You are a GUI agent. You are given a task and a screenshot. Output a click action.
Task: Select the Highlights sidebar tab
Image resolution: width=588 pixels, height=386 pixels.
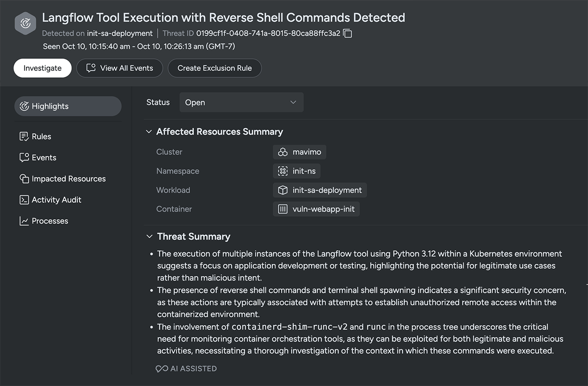[68, 106]
